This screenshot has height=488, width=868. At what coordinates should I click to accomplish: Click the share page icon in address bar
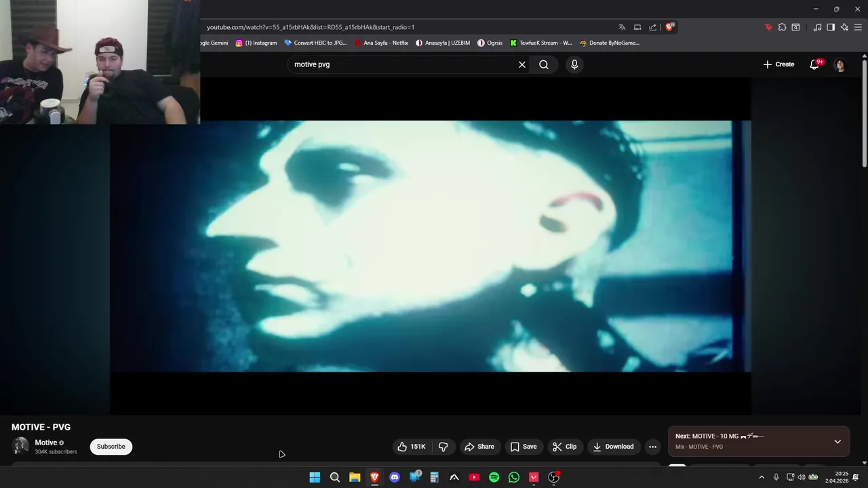(652, 27)
